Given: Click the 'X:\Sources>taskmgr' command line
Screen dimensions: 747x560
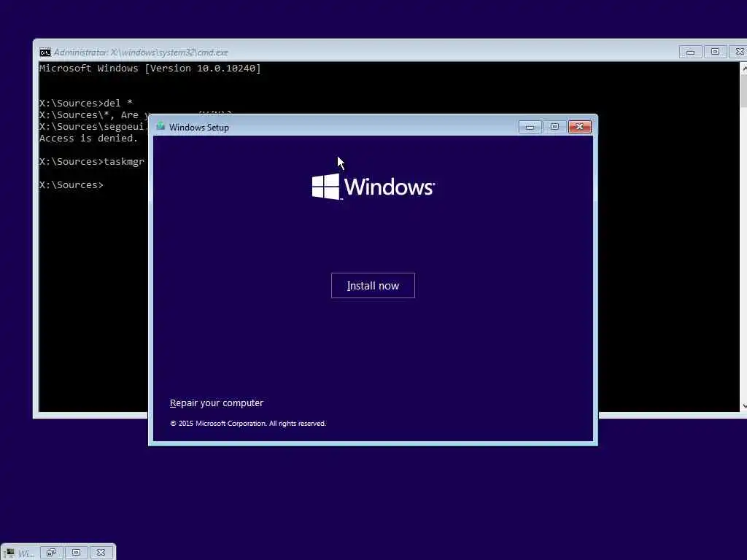Looking at the screenshot, I should 91,161.
